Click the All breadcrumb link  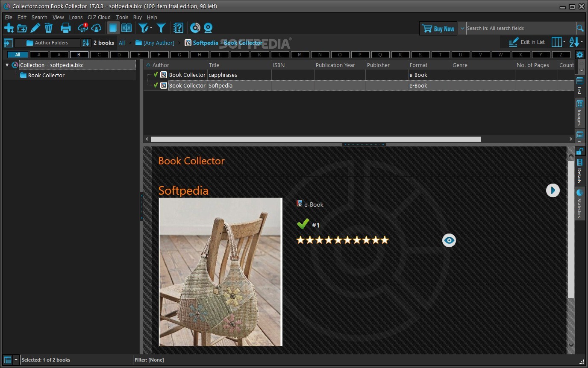point(122,43)
